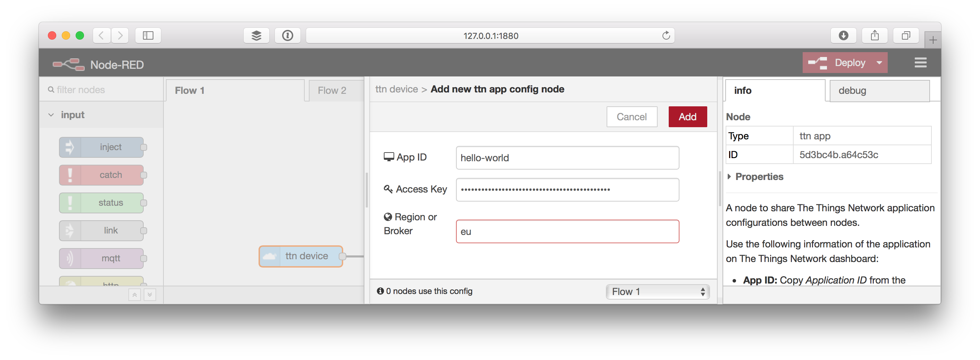Focus the filter nodes search field

coord(102,90)
